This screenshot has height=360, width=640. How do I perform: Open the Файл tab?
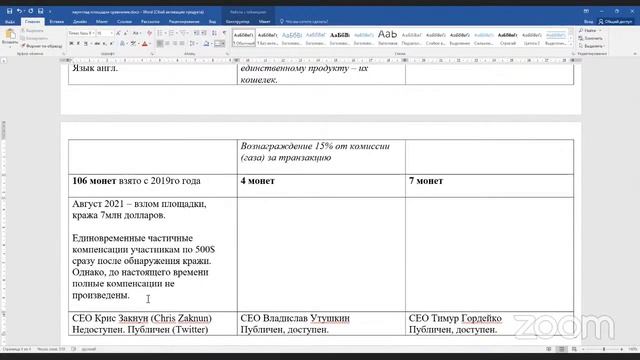(x=10, y=22)
